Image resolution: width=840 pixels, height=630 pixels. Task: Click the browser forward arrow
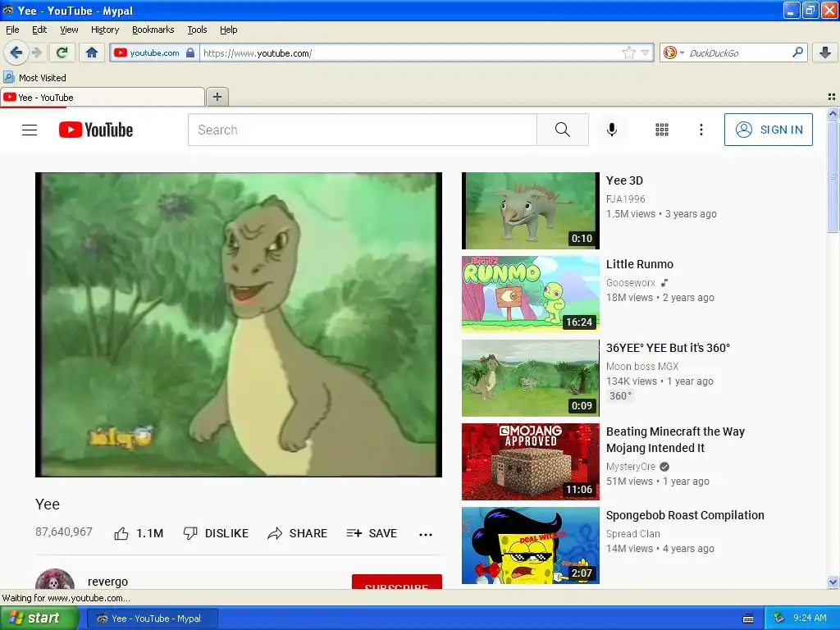tap(36, 52)
